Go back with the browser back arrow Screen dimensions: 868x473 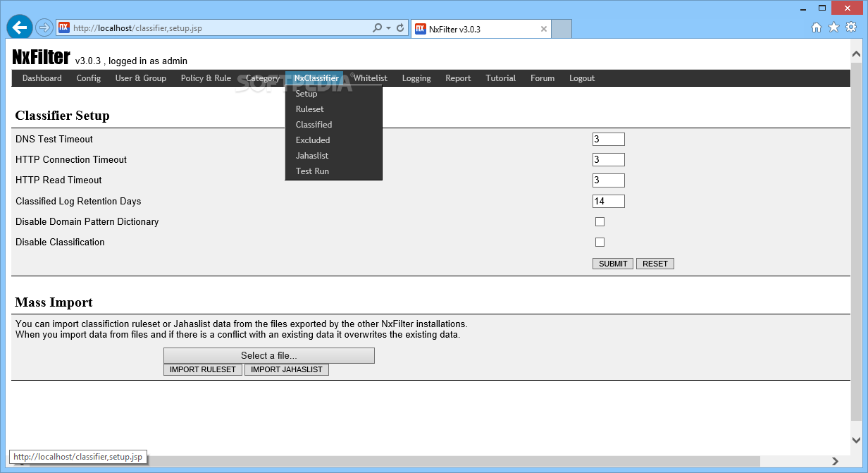[x=20, y=27]
